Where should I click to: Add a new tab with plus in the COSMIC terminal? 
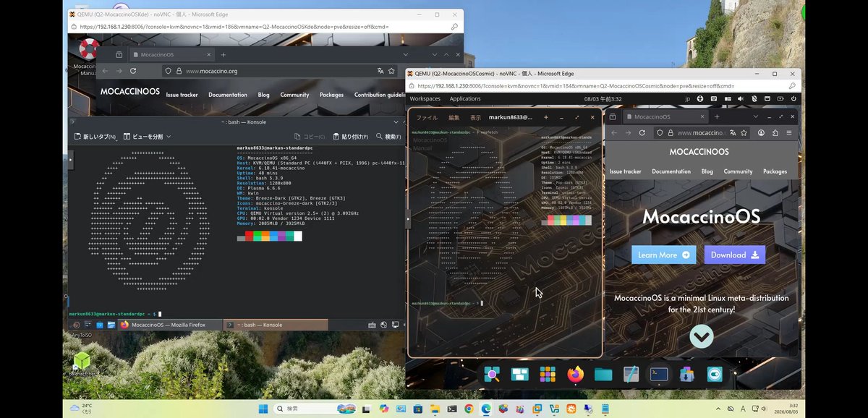546,117
